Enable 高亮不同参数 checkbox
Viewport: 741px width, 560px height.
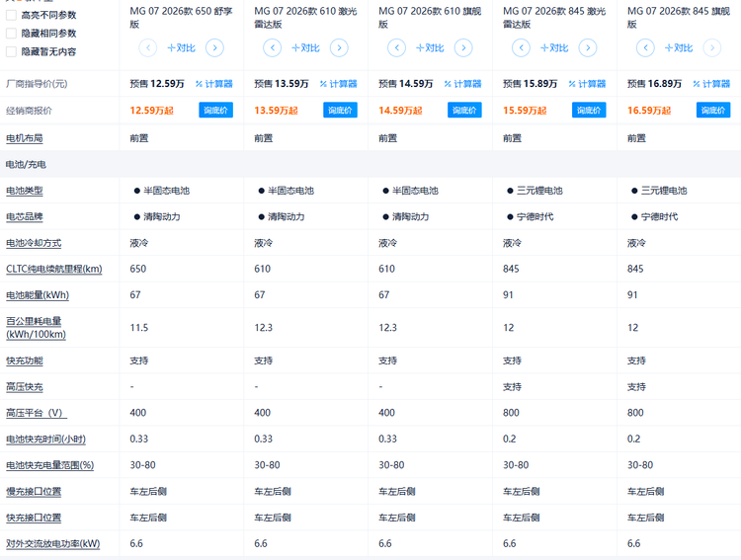click(x=11, y=15)
